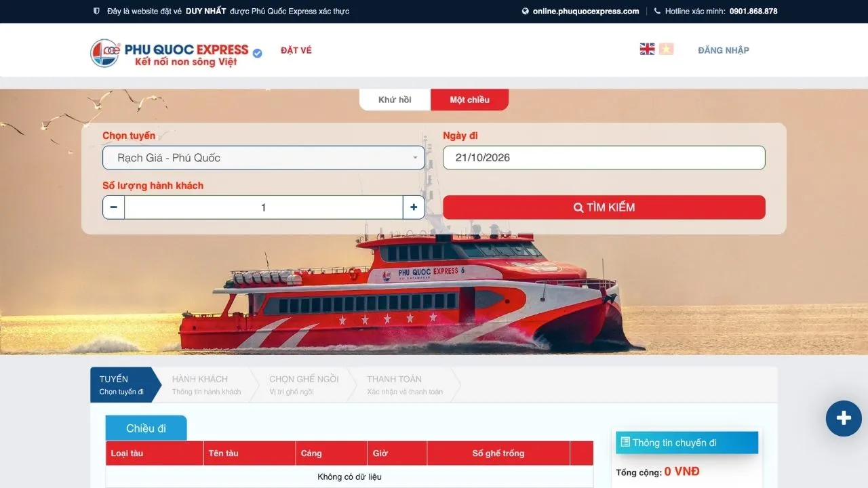This screenshot has height=488, width=868.
Task: Go to the CHỌN GHẾ NGỒI step
Action: pos(304,385)
